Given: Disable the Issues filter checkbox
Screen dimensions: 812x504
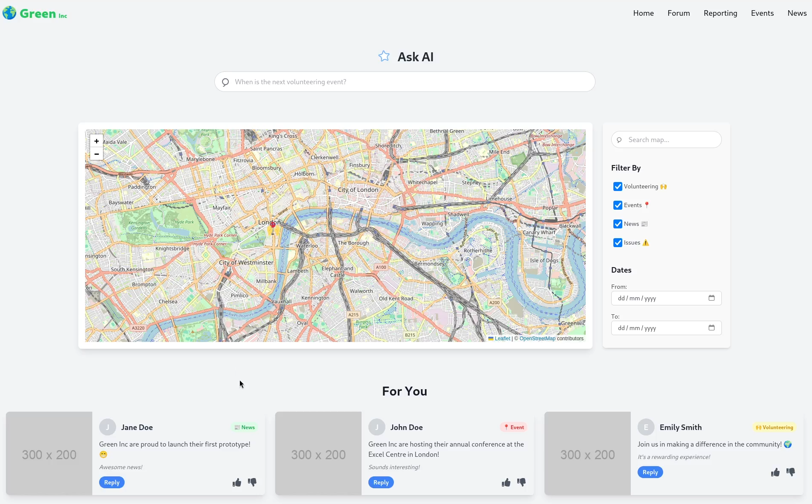Looking at the screenshot, I should tap(618, 243).
